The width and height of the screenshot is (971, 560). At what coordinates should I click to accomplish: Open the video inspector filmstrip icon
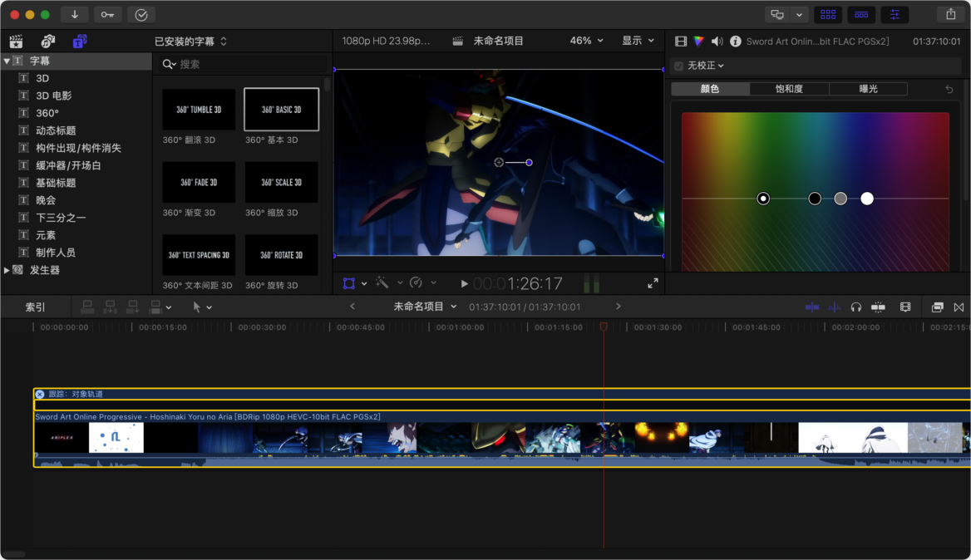(681, 42)
